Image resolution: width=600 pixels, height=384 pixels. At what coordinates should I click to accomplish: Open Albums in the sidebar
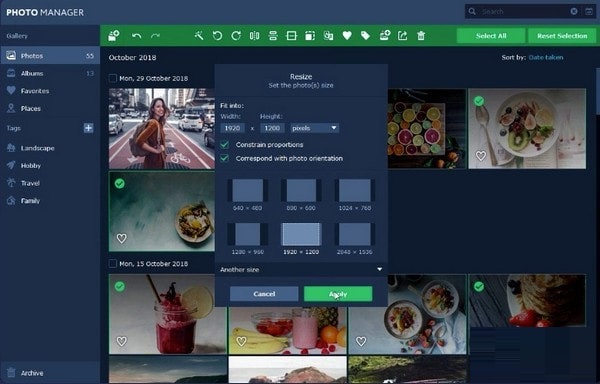coord(50,73)
